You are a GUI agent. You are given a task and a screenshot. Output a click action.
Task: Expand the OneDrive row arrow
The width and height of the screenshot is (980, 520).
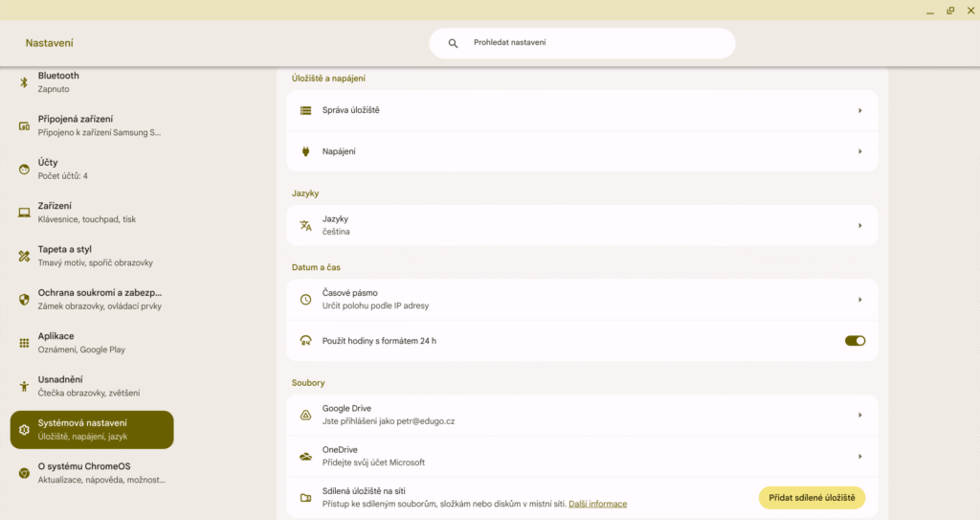point(859,457)
